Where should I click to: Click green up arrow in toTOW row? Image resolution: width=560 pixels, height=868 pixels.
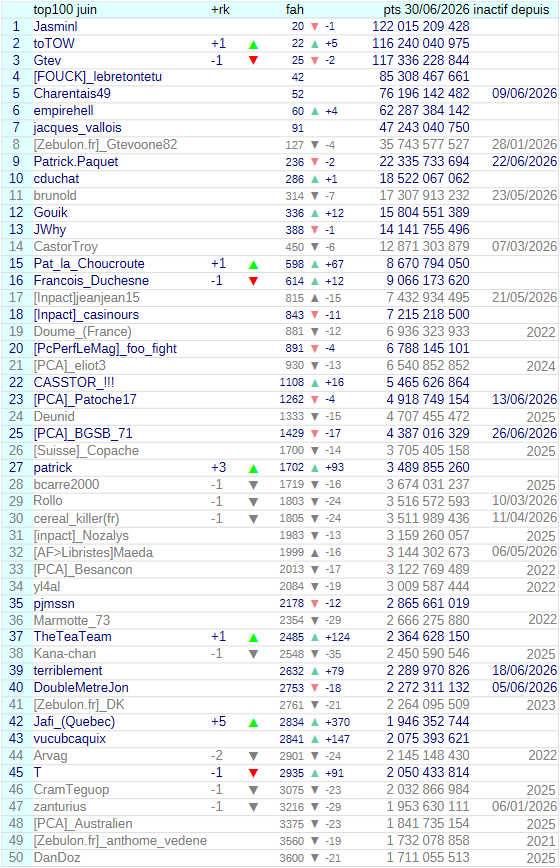(253, 44)
